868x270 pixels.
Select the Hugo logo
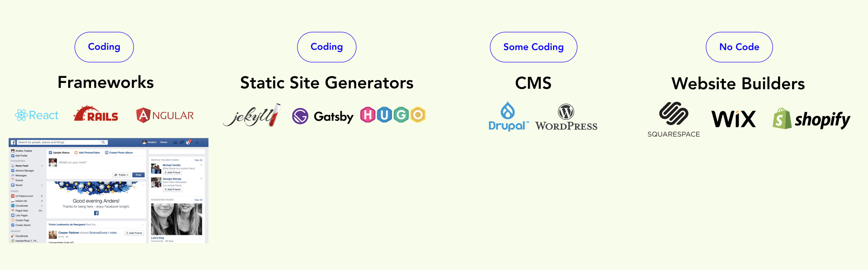(393, 115)
